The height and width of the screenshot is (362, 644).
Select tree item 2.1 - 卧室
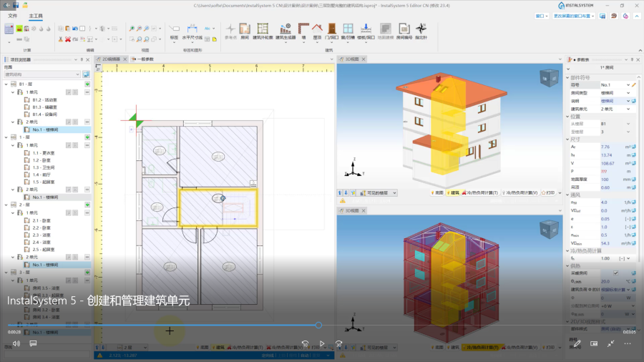pos(42,220)
